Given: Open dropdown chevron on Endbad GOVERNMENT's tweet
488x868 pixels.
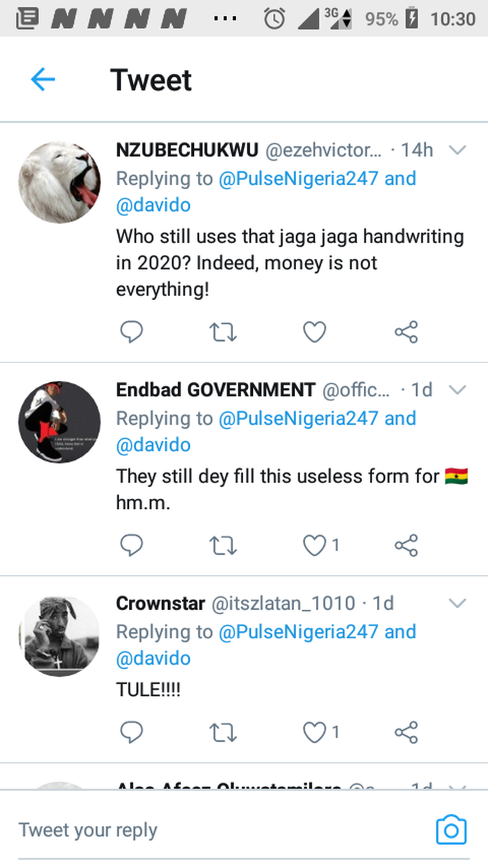Looking at the screenshot, I should tap(458, 390).
